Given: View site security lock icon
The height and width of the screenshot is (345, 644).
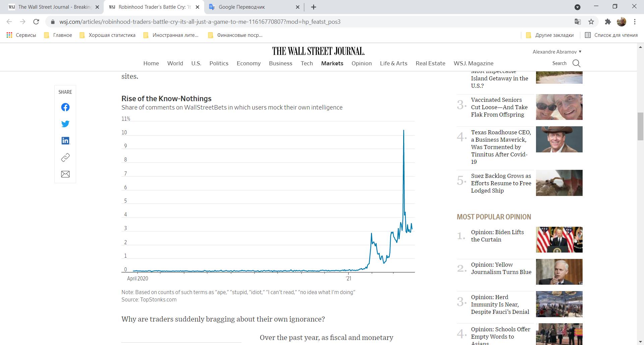Looking at the screenshot, I should 53,22.
